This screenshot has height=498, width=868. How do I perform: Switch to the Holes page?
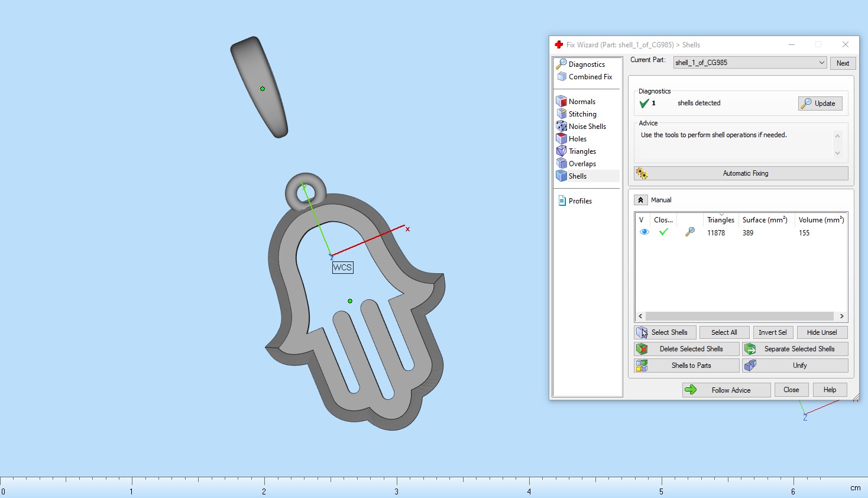(578, 139)
